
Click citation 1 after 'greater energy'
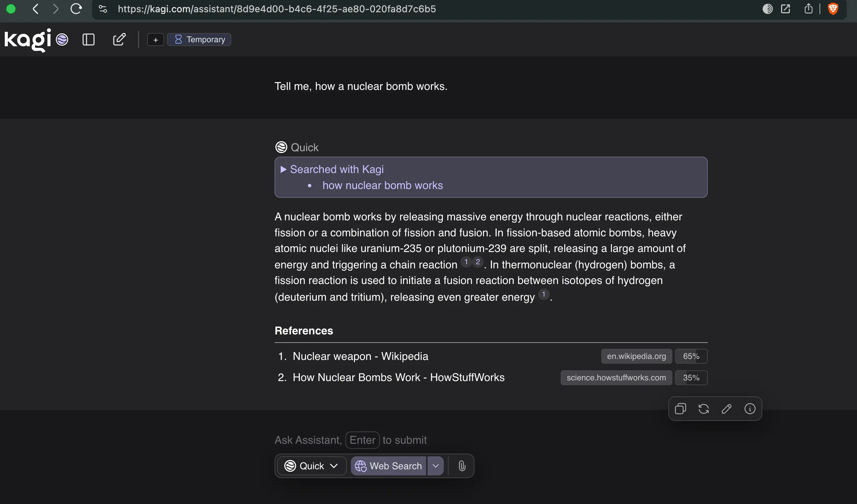click(x=544, y=294)
